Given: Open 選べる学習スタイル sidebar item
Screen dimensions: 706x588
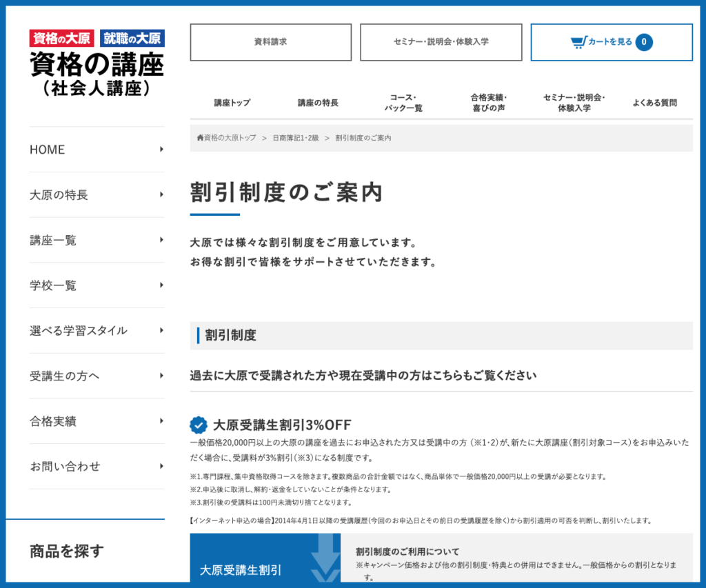Looking at the screenshot, I should click(97, 330).
